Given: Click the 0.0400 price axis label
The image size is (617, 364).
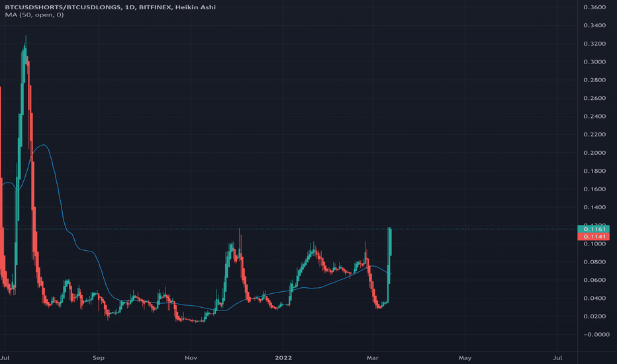Looking at the screenshot, I should (x=594, y=298).
